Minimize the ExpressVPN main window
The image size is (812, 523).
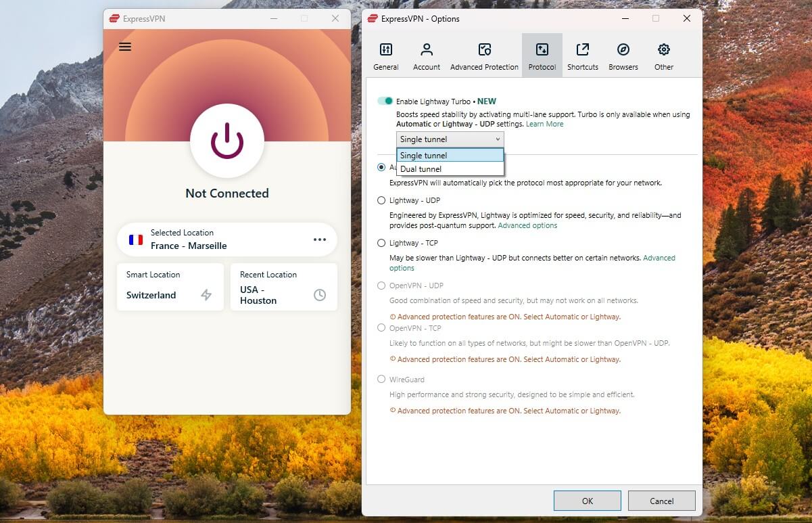tap(273, 18)
